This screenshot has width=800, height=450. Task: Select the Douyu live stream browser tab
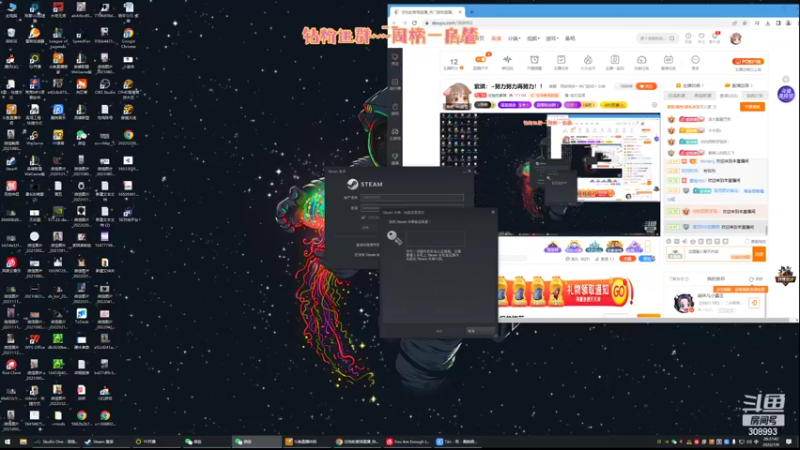pyautogui.click(x=427, y=12)
